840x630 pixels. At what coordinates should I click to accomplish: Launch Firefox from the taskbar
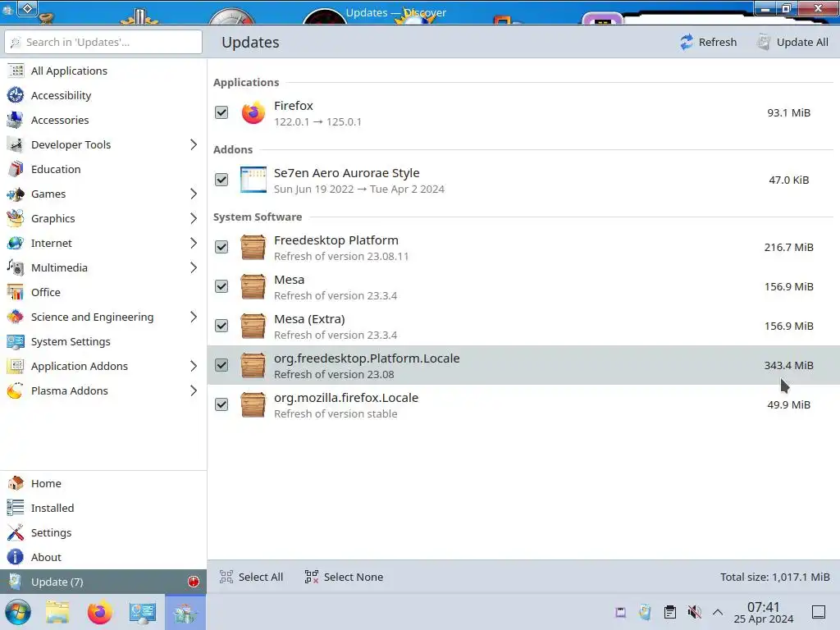click(99, 612)
